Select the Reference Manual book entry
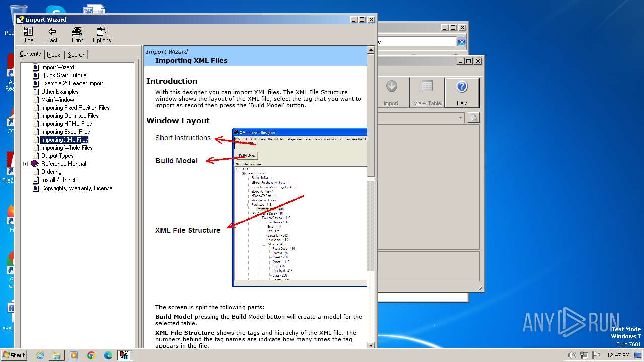 [x=63, y=164]
